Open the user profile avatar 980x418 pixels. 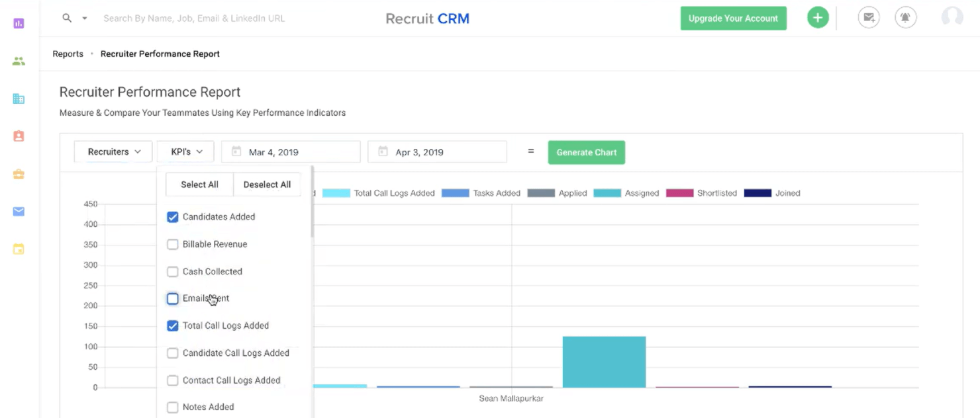tap(952, 17)
